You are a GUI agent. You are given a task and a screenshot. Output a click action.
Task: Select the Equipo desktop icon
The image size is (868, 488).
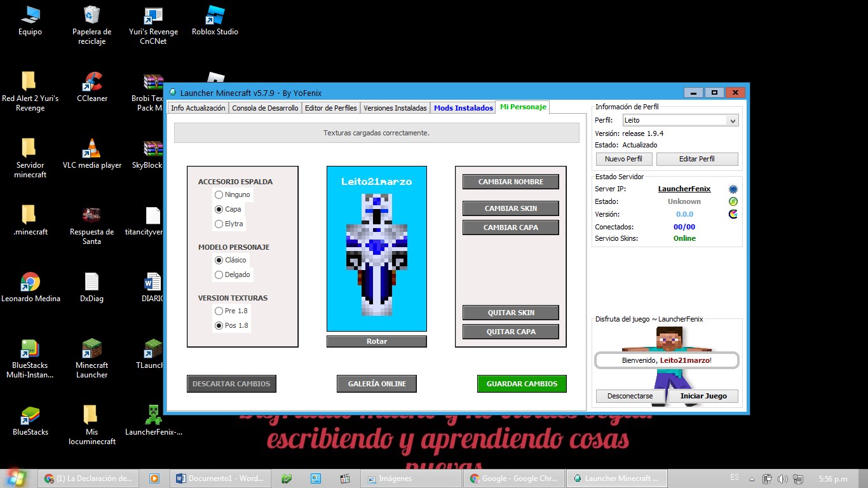tap(30, 21)
